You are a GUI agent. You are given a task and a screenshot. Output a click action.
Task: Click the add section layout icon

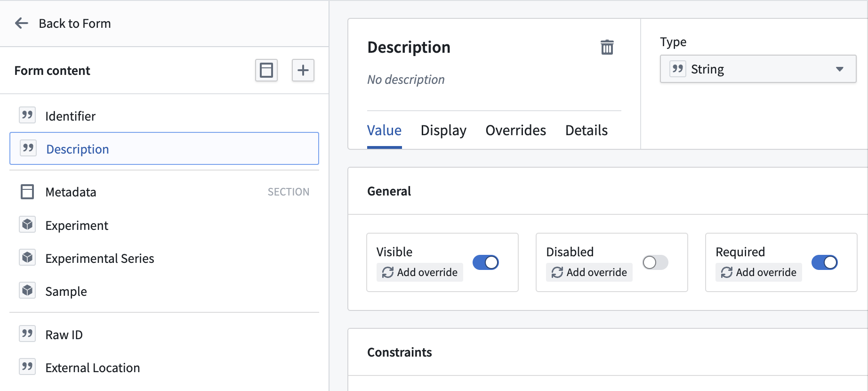[x=266, y=70]
